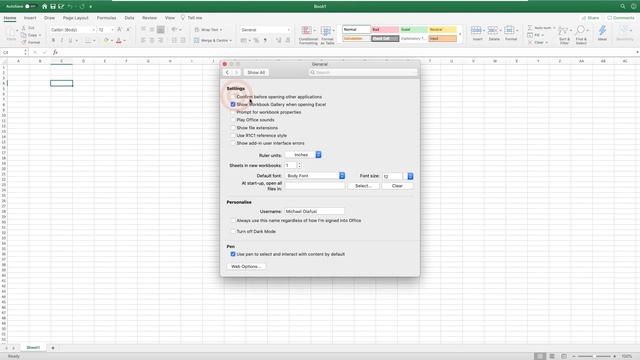Screen dimensions: 640x360
Task: Open the ribbon font size dropdown
Action: [x=112, y=30]
